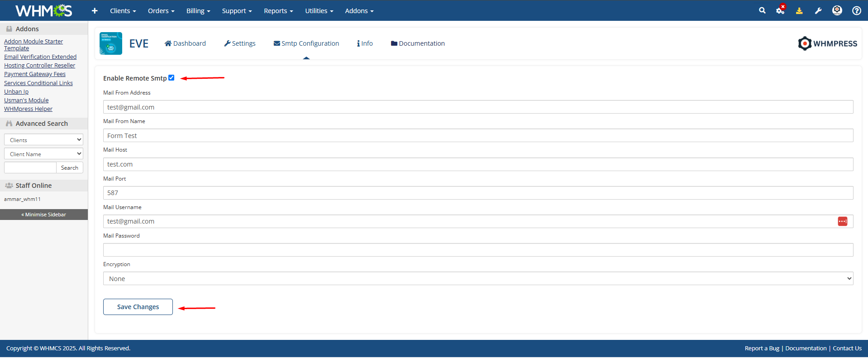Image resolution: width=868 pixels, height=358 pixels.
Task: Click the Addons sidebar heading icon
Action: click(x=9, y=29)
